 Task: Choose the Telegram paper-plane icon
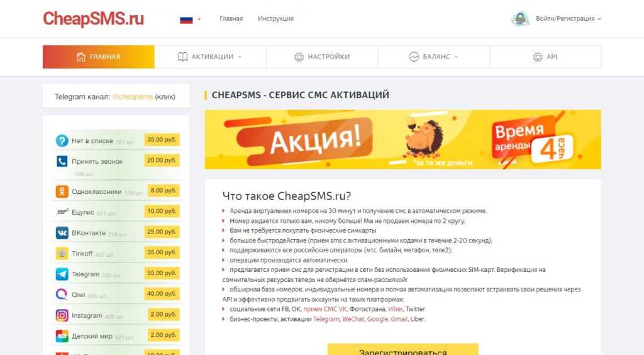coord(62,274)
